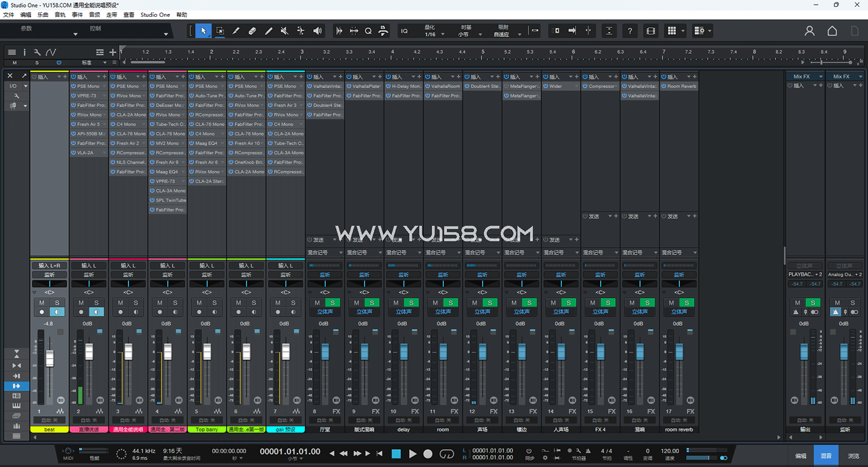868x467 pixels.
Task: Adjust the pan slider on channel 2
Action: tap(89, 284)
